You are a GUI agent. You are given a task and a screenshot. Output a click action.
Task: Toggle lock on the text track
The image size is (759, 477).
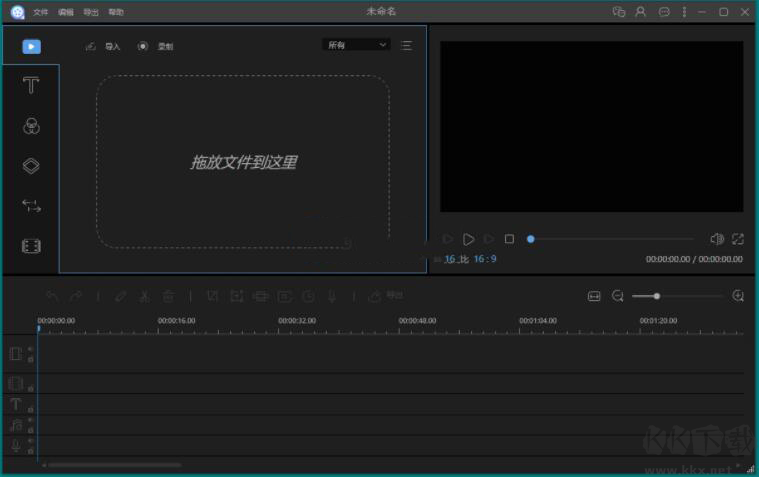pos(30,409)
